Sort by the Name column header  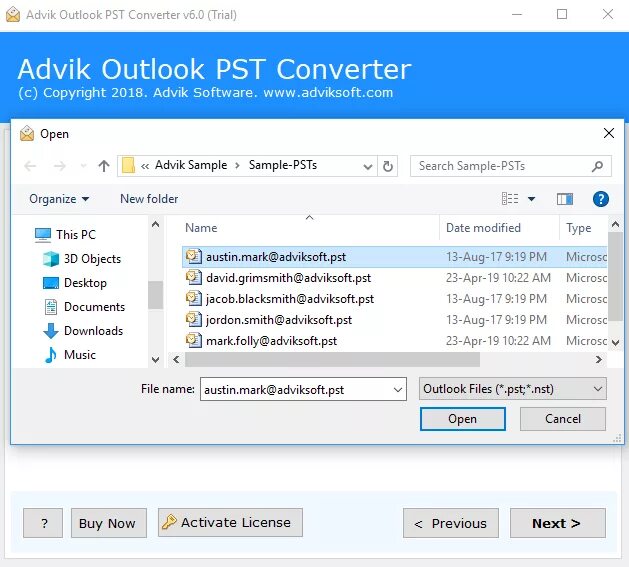[201, 228]
